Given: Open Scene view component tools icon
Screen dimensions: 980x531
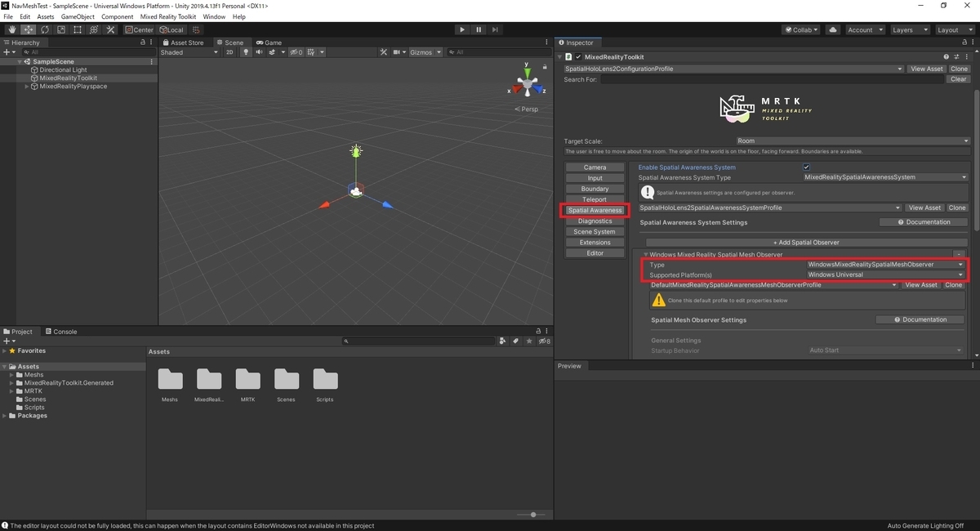Looking at the screenshot, I should 383,52.
